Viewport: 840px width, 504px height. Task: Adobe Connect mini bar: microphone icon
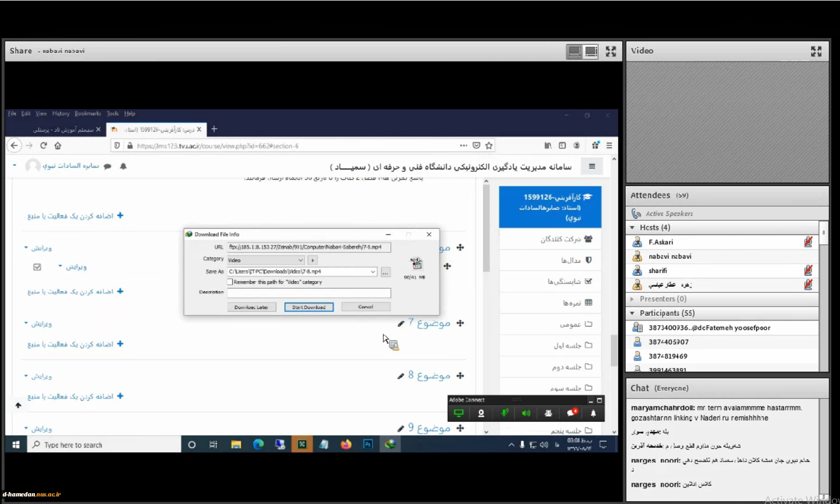(x=505, y=413)
